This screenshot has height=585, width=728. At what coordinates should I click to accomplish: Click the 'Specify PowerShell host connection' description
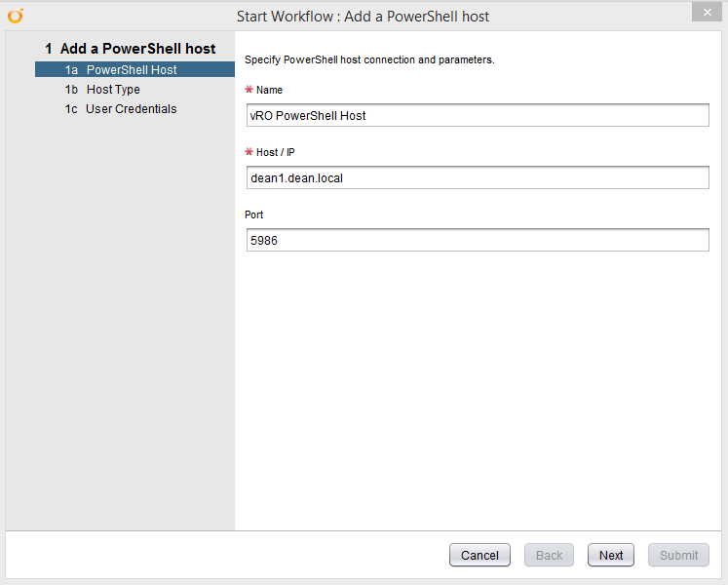click(x=369, y=59)
